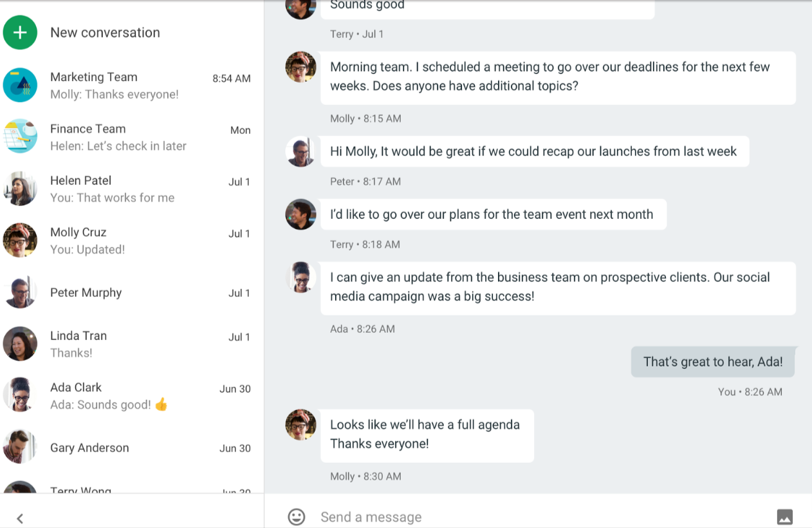The width and height of the screenshot is (812, 528).
Task: Click Marketing Team group avatar icon
Action: tap(20, 85)
